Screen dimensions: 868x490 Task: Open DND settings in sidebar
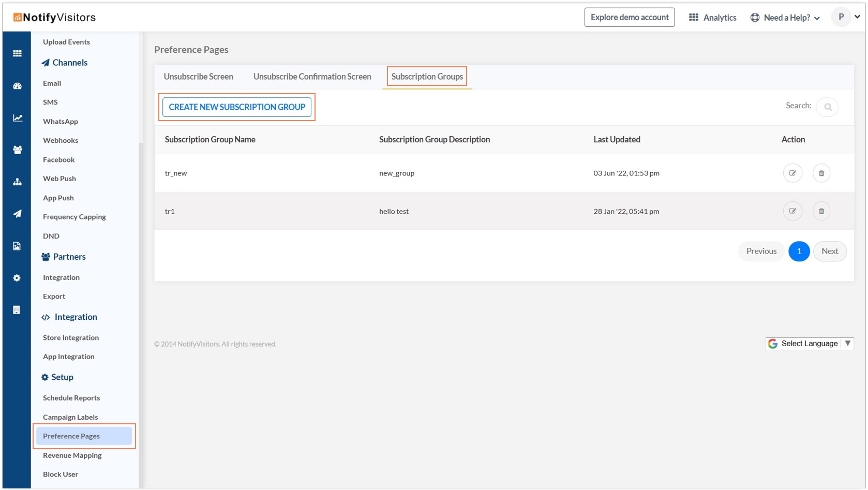pos(51,236)
